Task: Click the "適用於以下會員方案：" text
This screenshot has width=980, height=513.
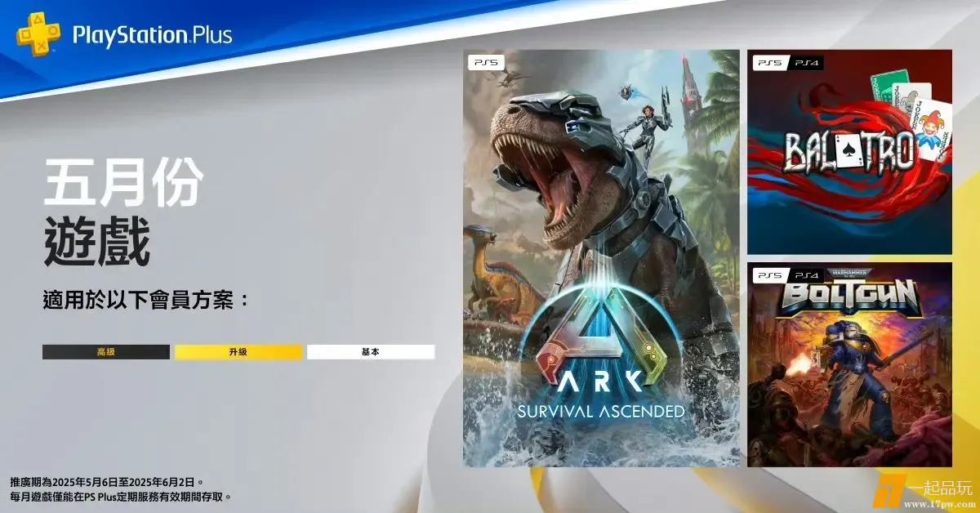Action: click(145, 299)
